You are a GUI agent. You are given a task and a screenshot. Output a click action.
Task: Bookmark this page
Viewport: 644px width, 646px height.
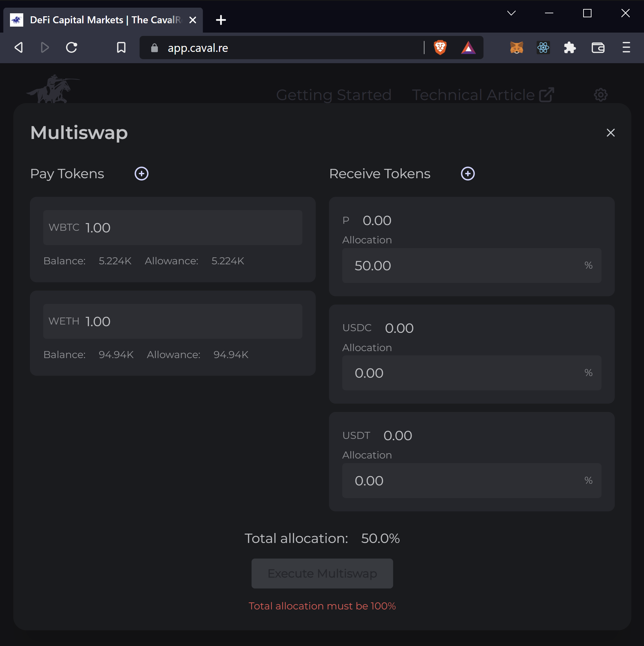point(121,48)
